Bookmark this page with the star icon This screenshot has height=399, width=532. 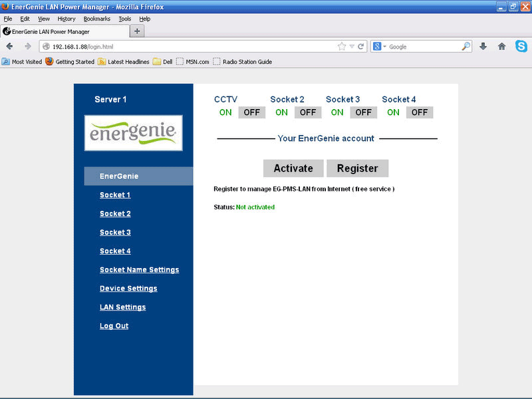coord(342,47)
